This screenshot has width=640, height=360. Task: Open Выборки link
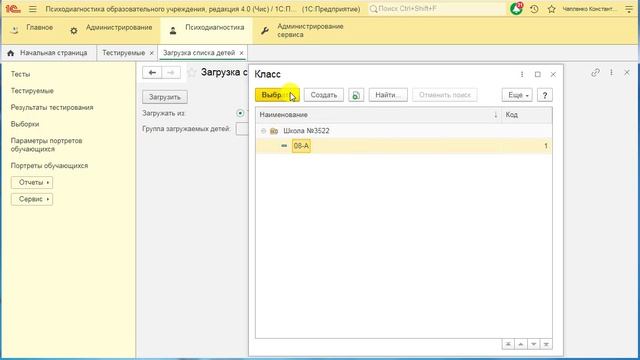pos(25,124)
